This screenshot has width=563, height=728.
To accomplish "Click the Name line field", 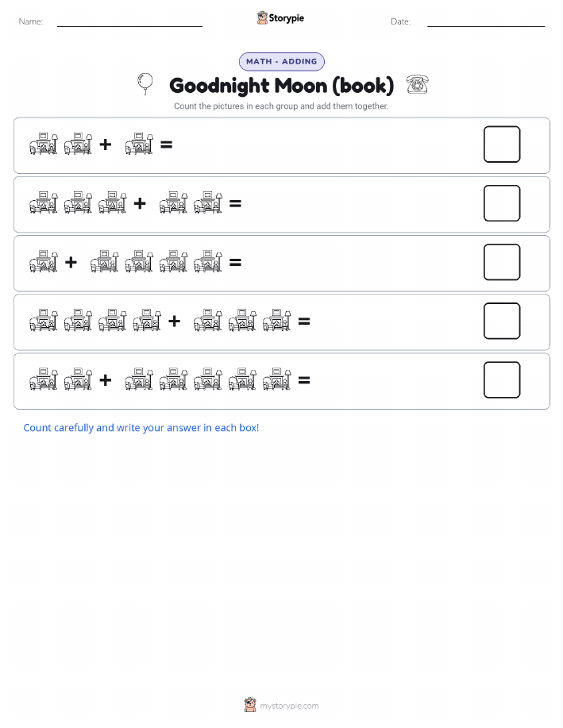I will tap(129, 22).
